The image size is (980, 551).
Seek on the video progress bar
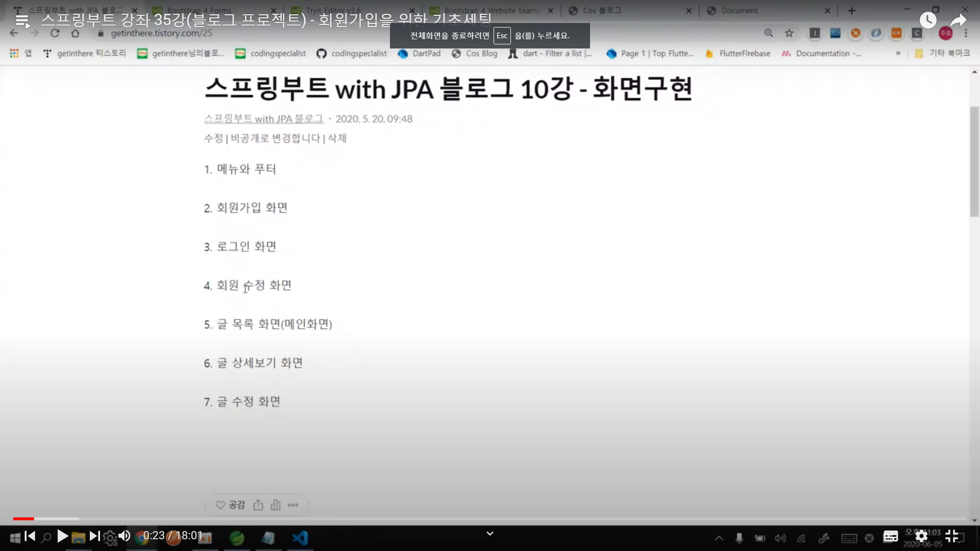pyautogui.click(x=490, y=519)
